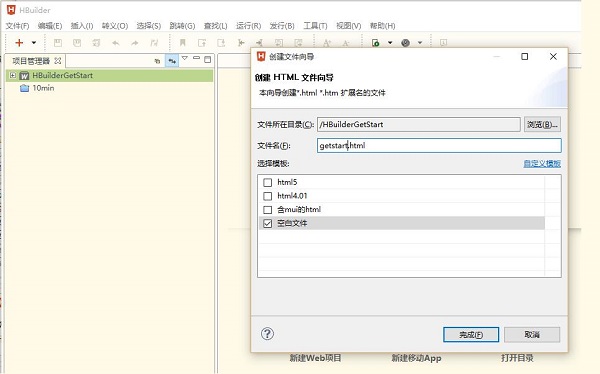Minimize the project manager panel
The width and height of the screenshot is (600, 374).
tap(196, 58)
